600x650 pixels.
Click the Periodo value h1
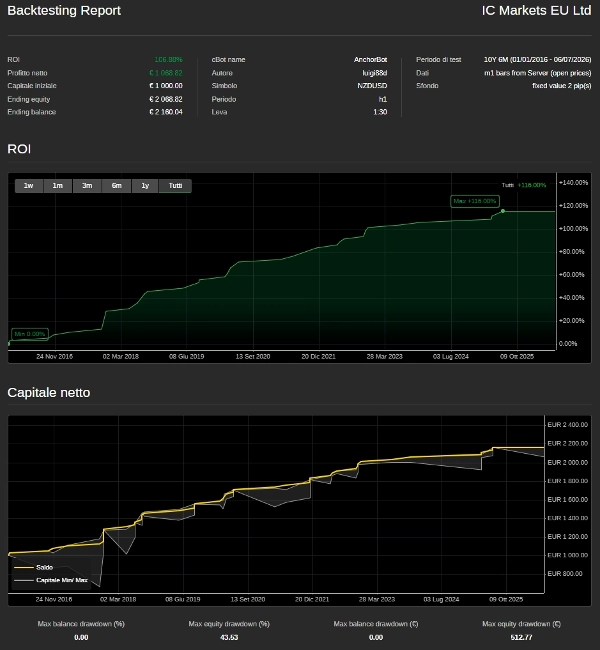pyautogui.click(x=383, y=99)
